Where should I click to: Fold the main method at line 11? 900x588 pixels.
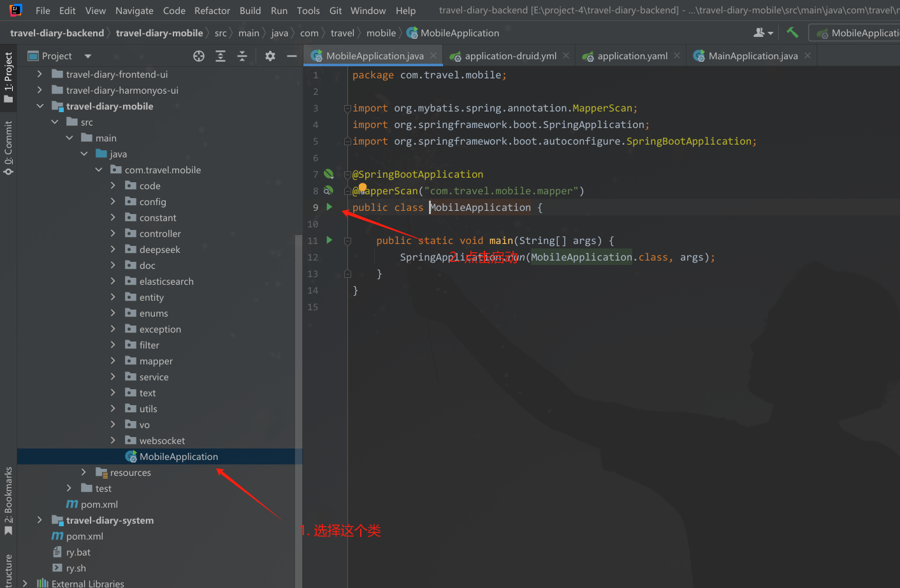[347, 241]
